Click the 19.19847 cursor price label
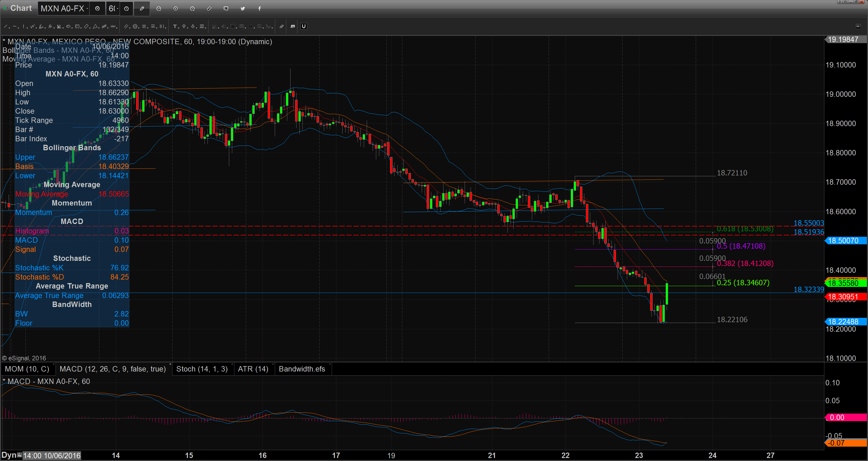 tap(845, 39)
